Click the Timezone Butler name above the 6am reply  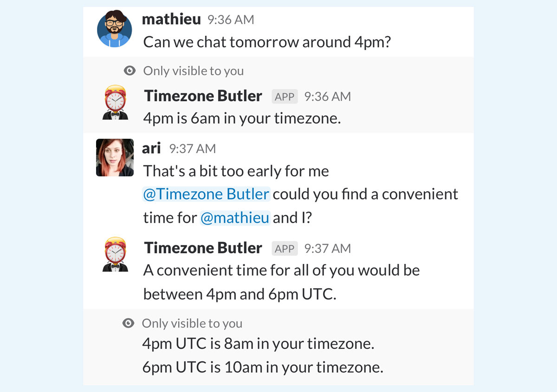(x=203, y=96)
